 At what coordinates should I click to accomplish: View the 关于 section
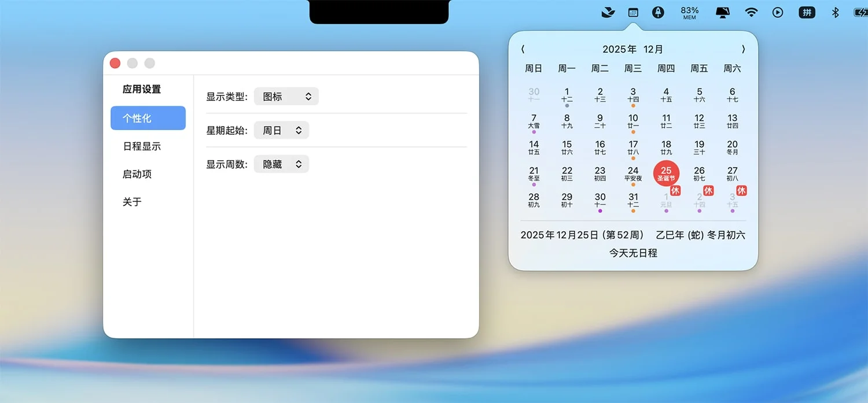(133, 201)
